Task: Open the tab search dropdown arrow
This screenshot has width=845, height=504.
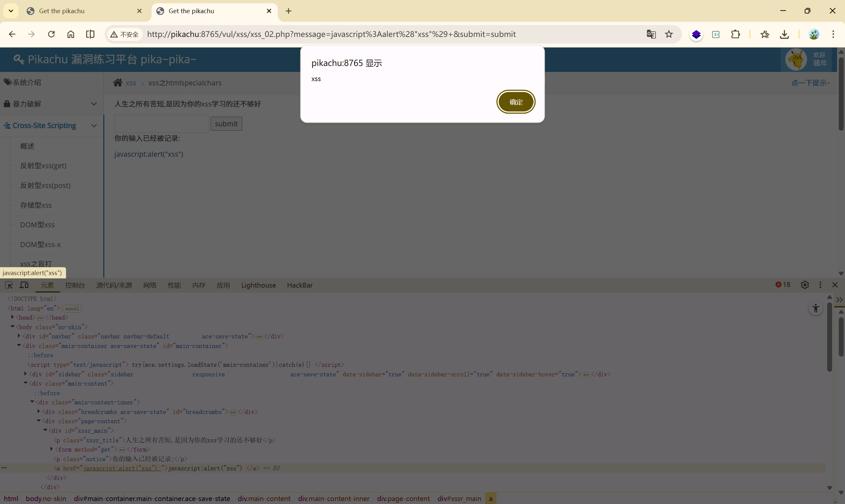Action: coord(11,11)
